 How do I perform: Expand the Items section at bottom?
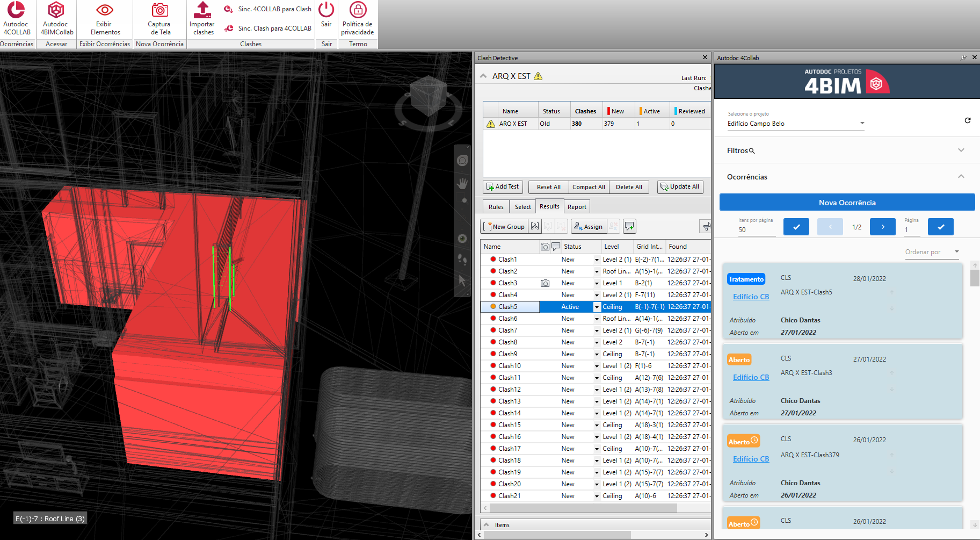[487, 525]
